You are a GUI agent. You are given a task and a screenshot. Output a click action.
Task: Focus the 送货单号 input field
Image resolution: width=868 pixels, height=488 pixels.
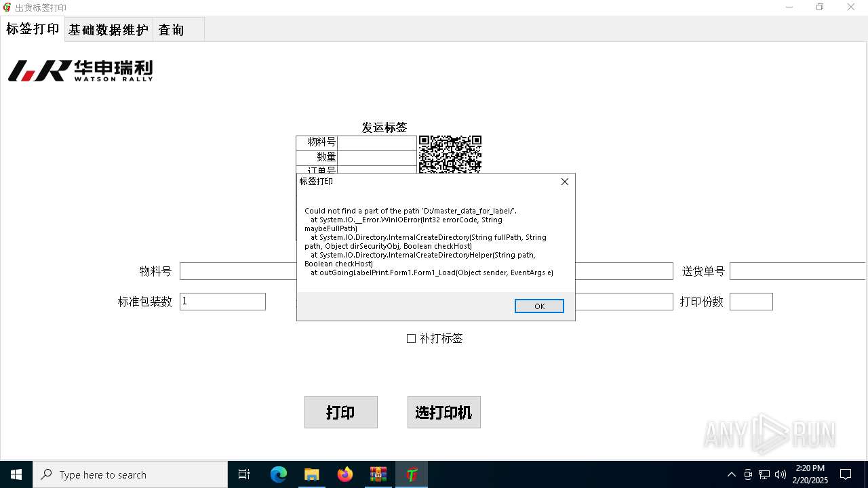pyautogui.click(x=798, y=271)
